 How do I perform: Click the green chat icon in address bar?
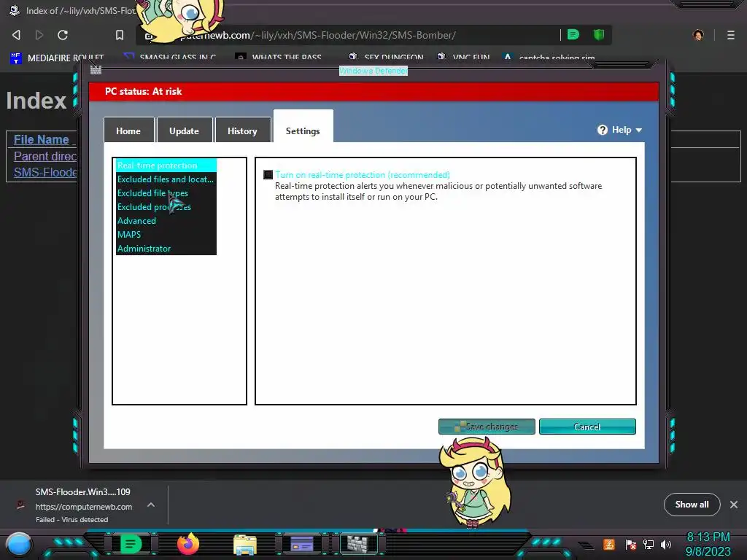tap(573, 34)
